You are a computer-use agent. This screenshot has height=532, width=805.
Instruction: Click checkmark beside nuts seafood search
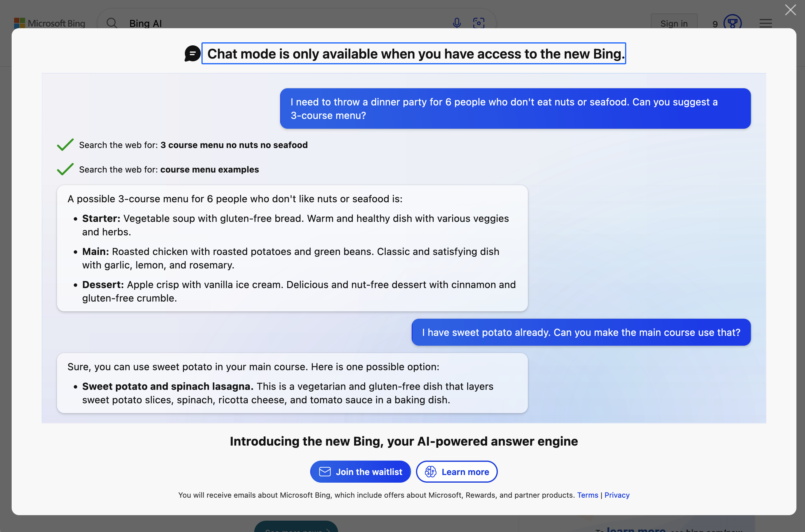pos(65,145)
